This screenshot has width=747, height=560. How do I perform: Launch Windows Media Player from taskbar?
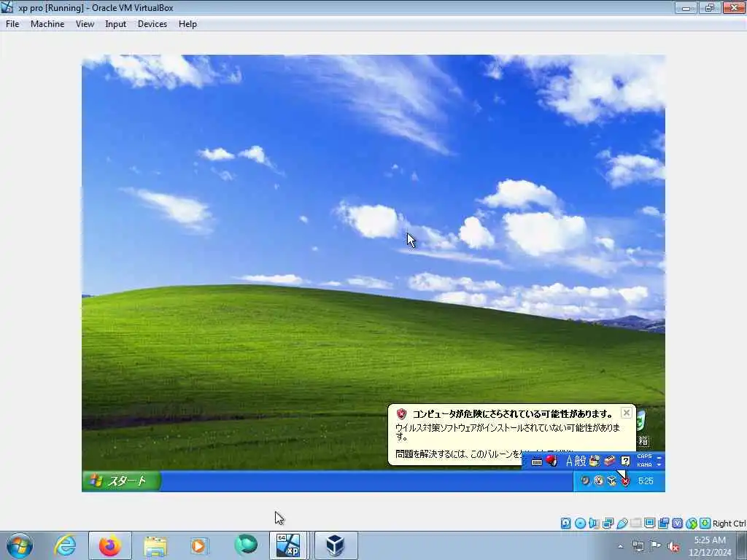tap(198, 545)
